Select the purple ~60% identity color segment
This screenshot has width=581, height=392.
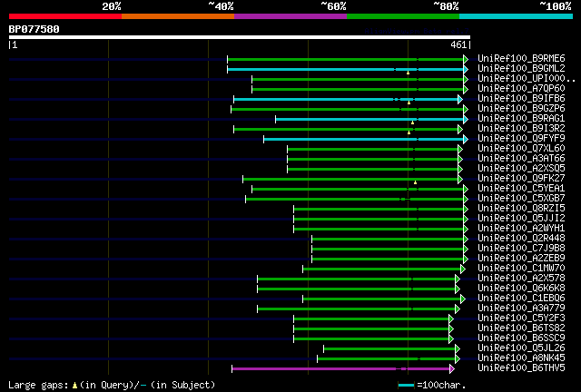coord(290,16)
